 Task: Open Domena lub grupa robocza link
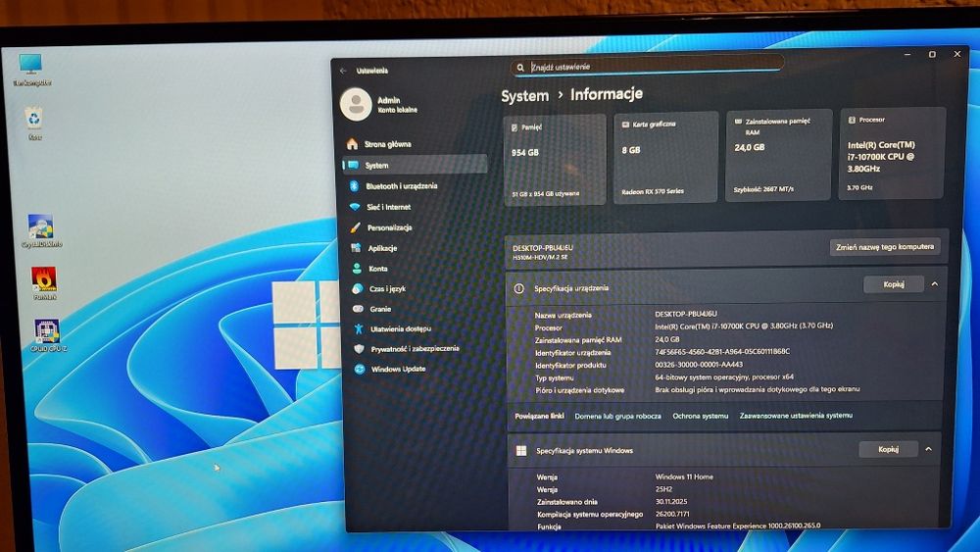tap(617, 417)
